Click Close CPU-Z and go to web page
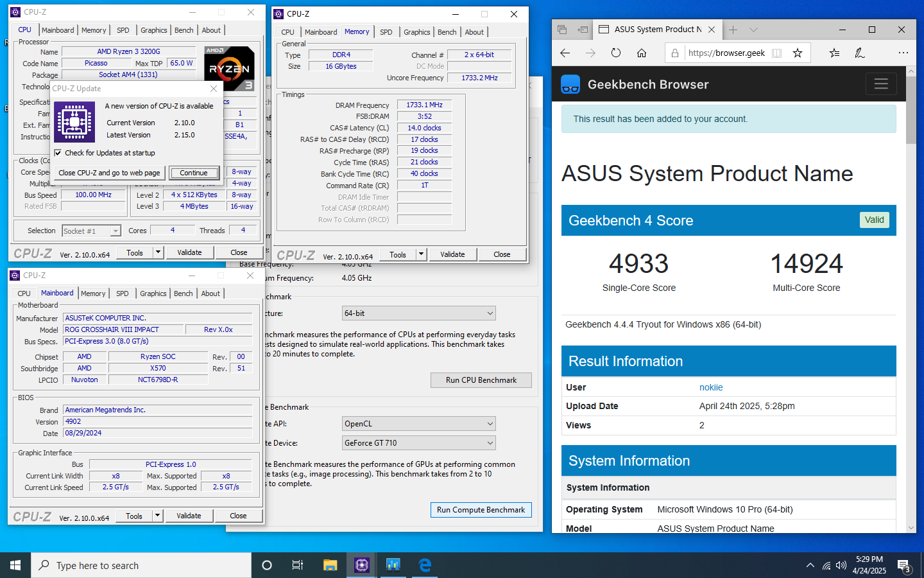The width and height of the screenshot is (924, 578). click(109, 173)
